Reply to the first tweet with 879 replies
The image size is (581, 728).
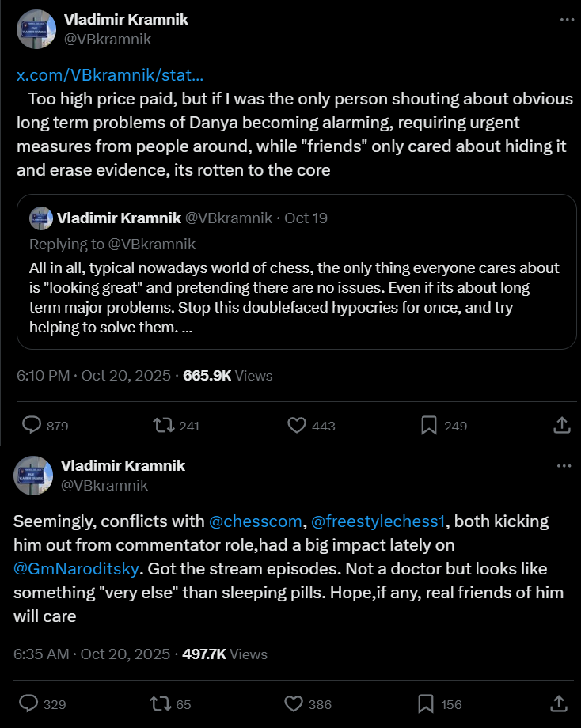point(32,425)
